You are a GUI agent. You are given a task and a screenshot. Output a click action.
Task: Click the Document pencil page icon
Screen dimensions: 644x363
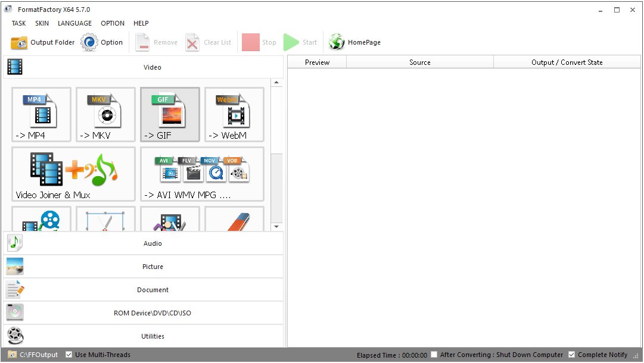click(x=15, y=290)
